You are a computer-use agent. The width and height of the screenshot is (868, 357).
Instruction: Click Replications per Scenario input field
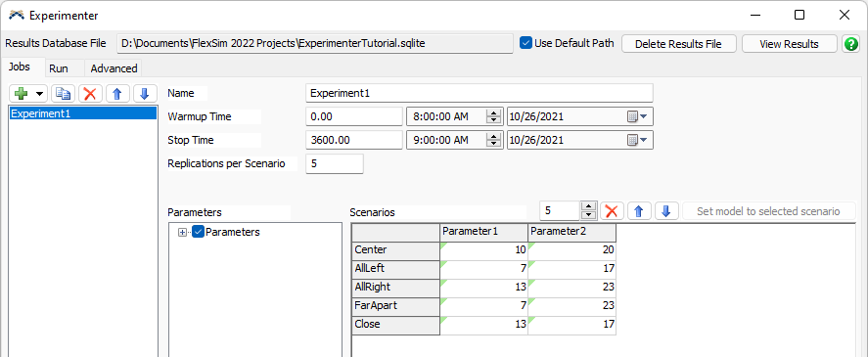tap(335, 164)
